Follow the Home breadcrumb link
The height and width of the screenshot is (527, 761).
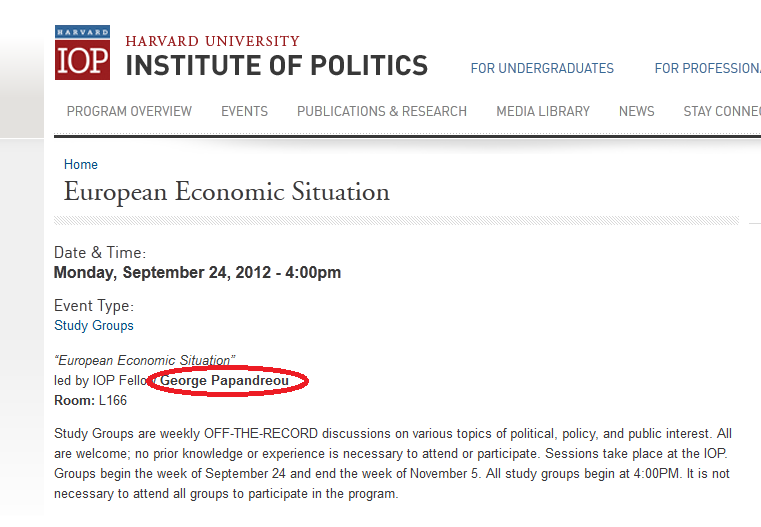[81, 165]
